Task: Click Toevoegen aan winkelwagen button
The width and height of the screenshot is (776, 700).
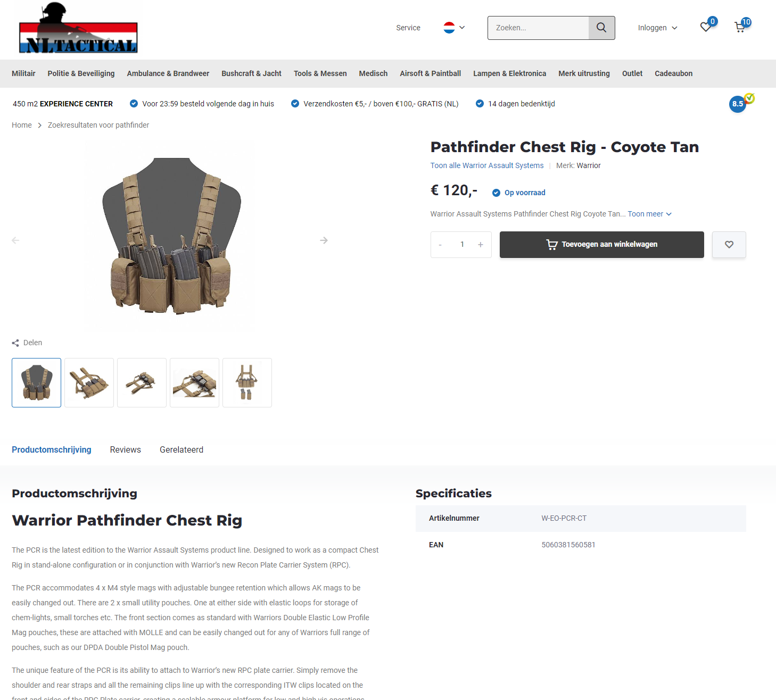Action: tap(601, 245)
